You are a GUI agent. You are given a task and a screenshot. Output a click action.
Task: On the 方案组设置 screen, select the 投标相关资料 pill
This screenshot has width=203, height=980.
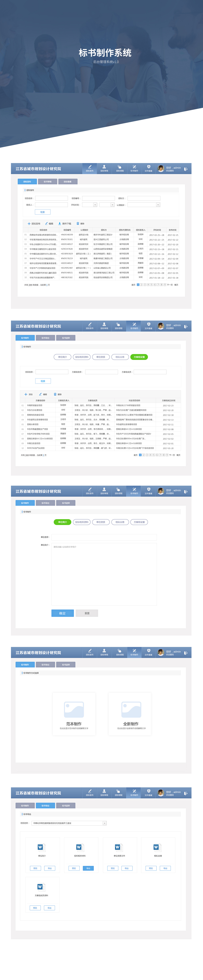point(82,357)
